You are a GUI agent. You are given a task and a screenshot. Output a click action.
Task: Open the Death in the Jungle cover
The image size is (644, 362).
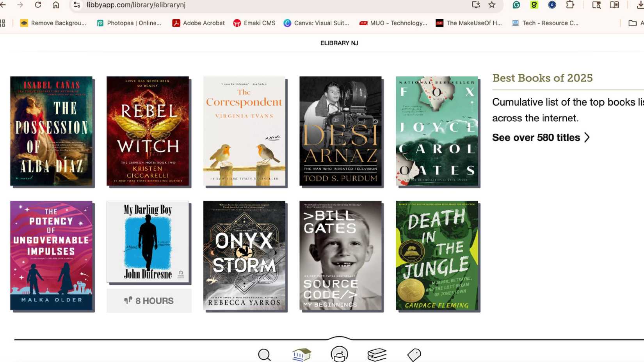[437, 256]
